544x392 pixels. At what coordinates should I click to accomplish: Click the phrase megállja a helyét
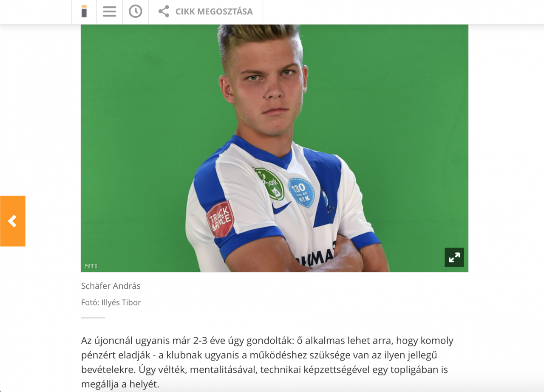pos(120,384)
